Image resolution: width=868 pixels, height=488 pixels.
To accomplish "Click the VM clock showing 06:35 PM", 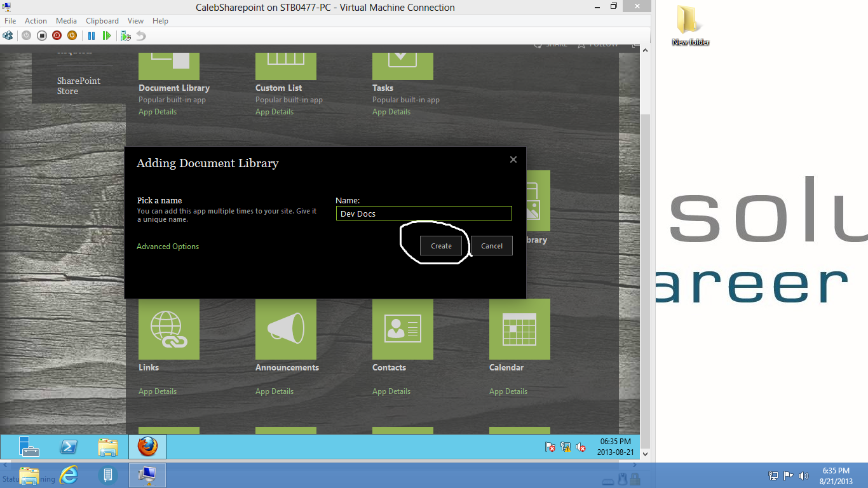I will 615,447.
